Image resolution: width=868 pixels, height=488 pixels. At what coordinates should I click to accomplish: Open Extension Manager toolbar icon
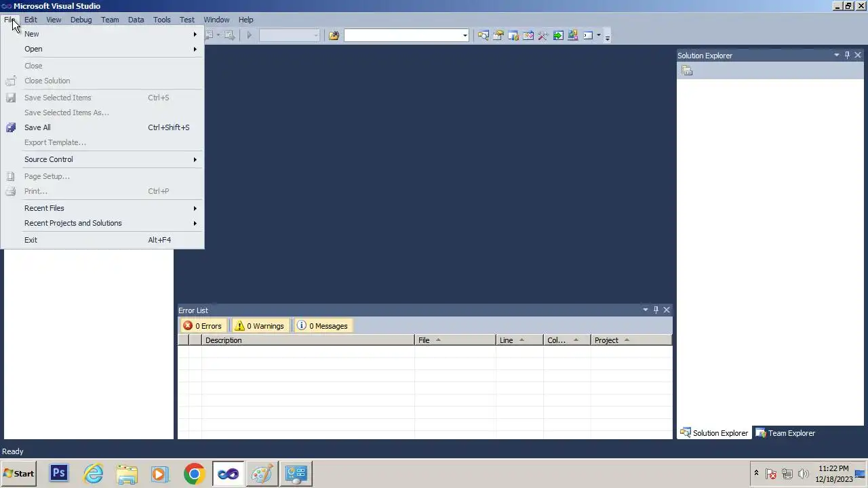tap(572, 35)
